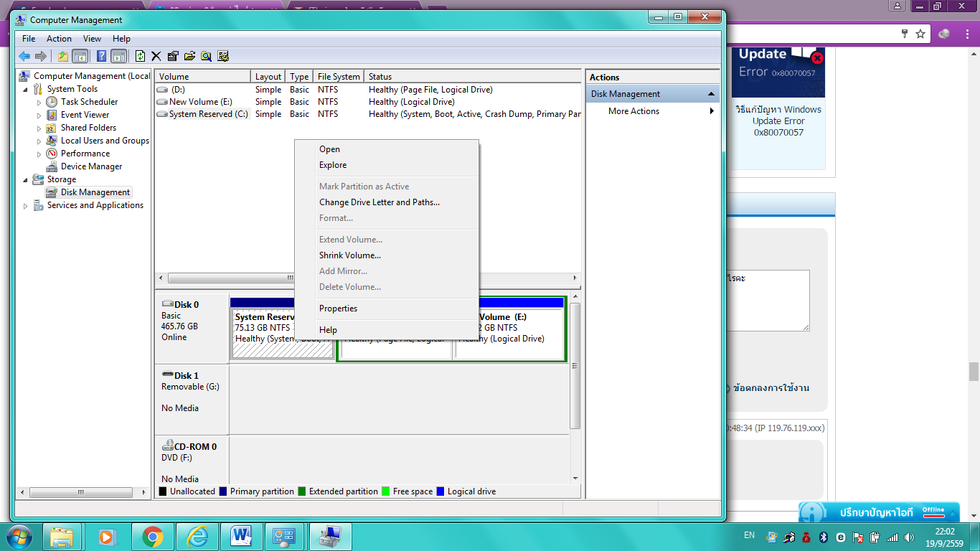Select the System Reserved (C:) list row
The width and height of the screenshot is (980, 551).
click(368, 114)
